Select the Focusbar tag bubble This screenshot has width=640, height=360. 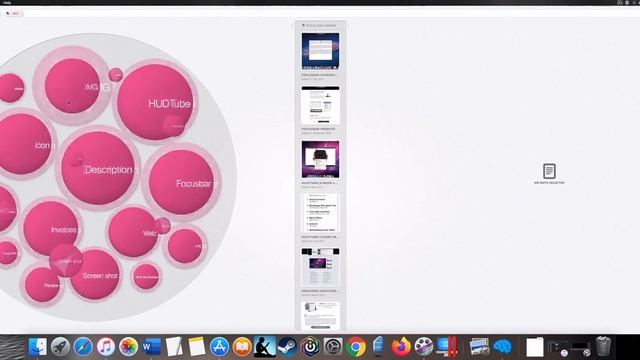[x=181, y=182]
